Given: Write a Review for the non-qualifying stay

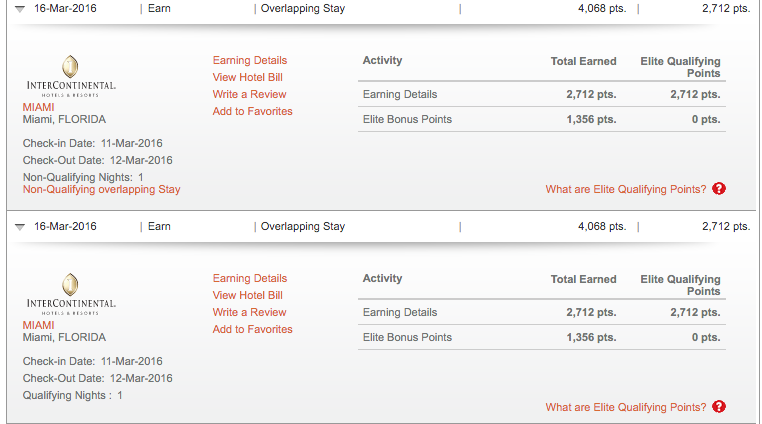Looking at the screenshot, I should coord(249,95).
